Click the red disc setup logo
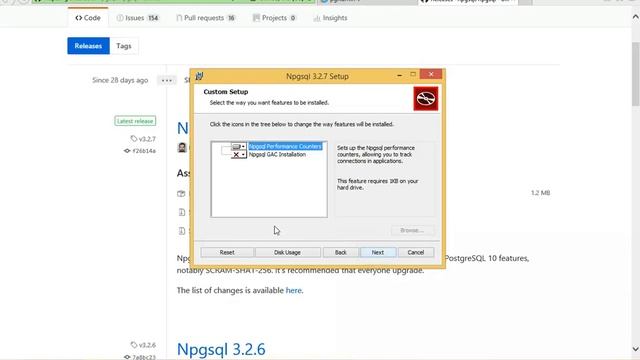The width and height of the screenshot is (640, 360). coord(426,98)
